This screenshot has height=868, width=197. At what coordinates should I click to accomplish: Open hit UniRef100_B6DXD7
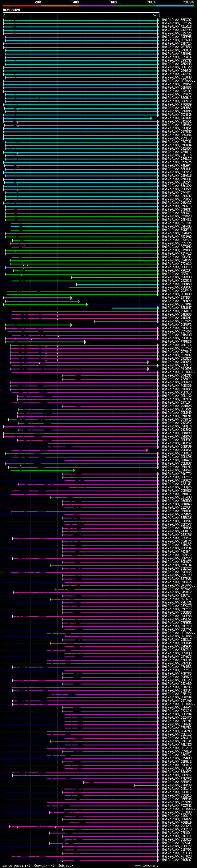(x=177, y=20)
